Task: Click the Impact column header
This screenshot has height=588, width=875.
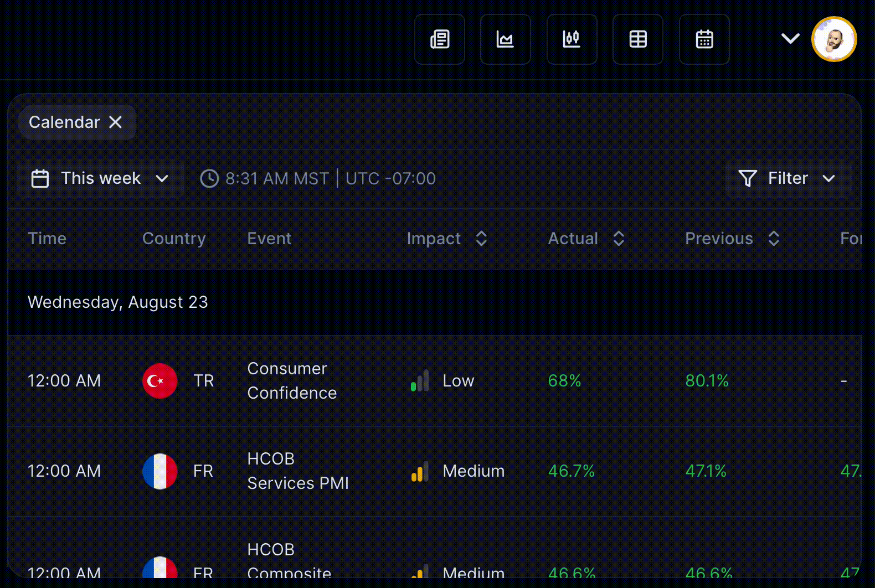Action: [434, 238]
